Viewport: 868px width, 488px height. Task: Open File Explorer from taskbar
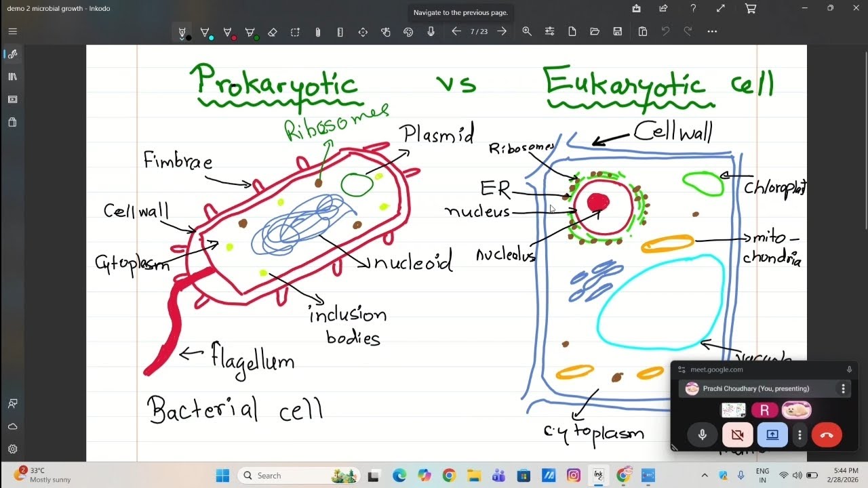click(x=474, y=476)
